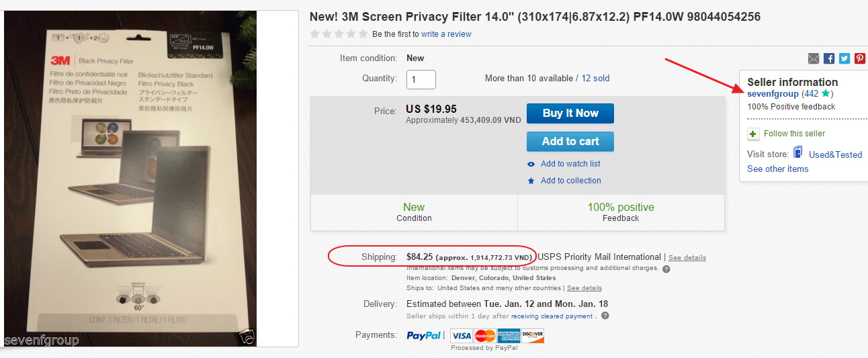
Task: Open the write a review link
Action: tap(446, 34)
